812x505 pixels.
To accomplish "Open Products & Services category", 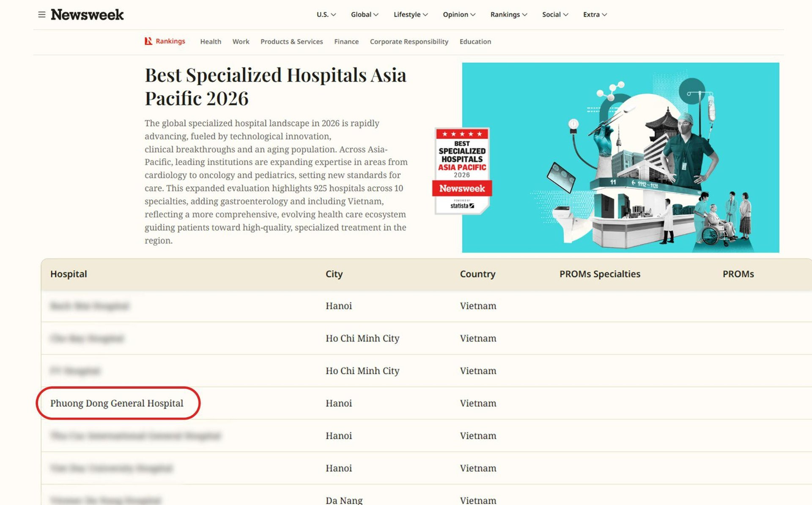I will 291,41.
